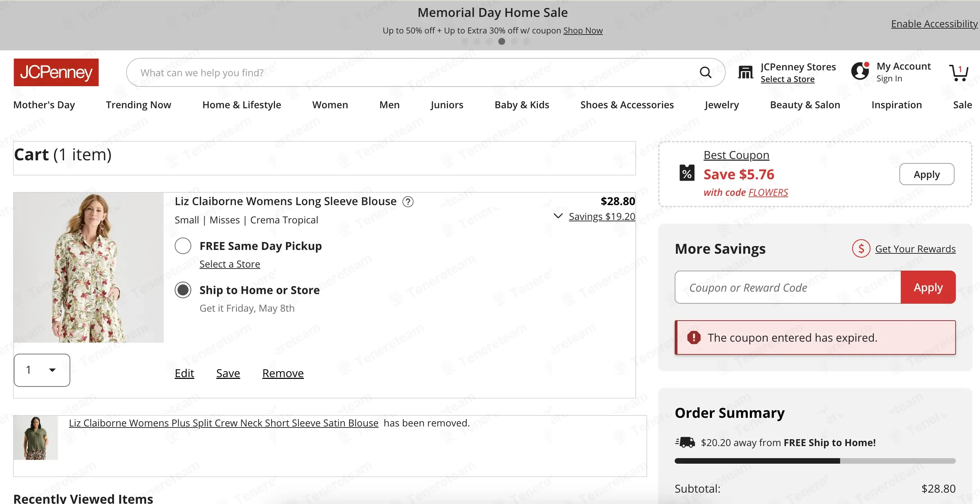Click the Best Coupon heading link
The width and height of the screenshot is (980, 504).
coord(736,155)
